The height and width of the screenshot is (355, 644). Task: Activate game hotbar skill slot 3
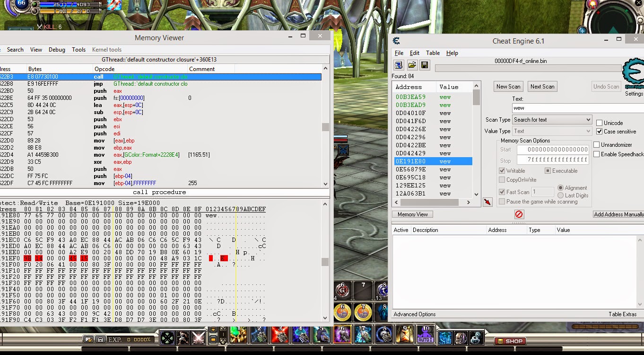point(280,335)
